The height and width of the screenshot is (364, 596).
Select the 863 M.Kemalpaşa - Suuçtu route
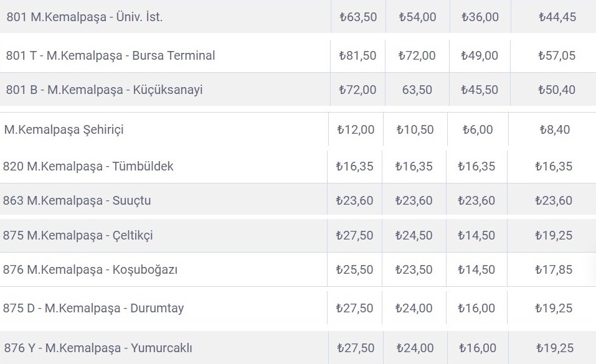77,200
